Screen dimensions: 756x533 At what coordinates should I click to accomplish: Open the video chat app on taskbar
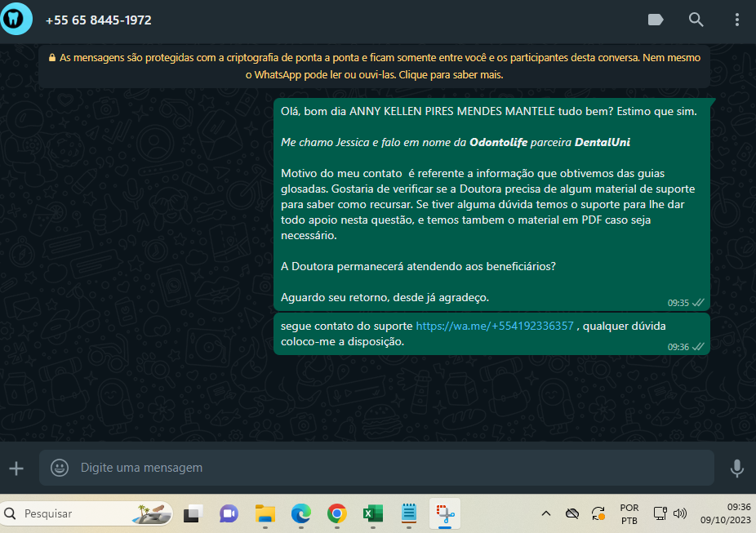coord(229,513)
